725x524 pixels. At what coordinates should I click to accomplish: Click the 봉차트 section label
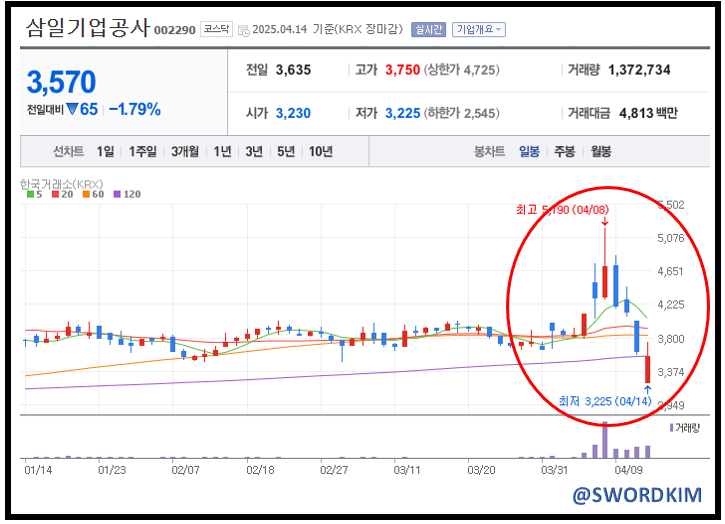tap(489, 151)
